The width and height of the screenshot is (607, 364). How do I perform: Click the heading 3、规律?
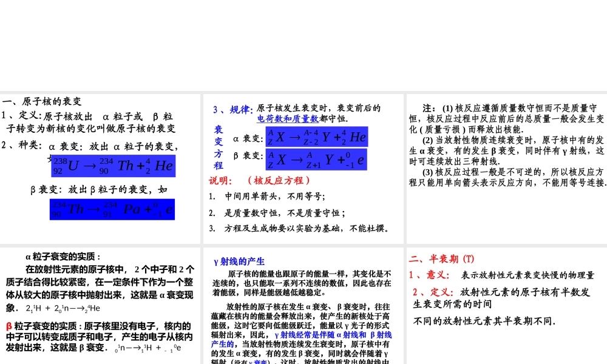(x=226, y=109)
